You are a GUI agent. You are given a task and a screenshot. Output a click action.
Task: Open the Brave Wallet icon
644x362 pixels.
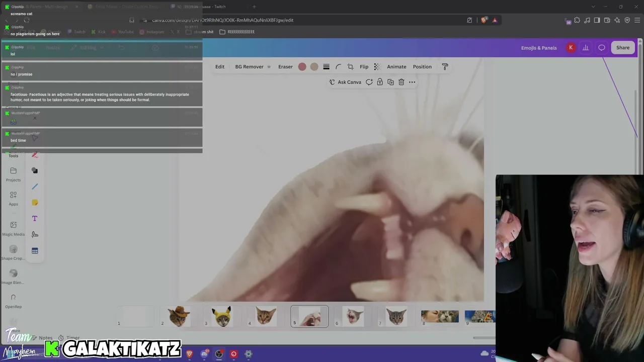pos(607,20)
